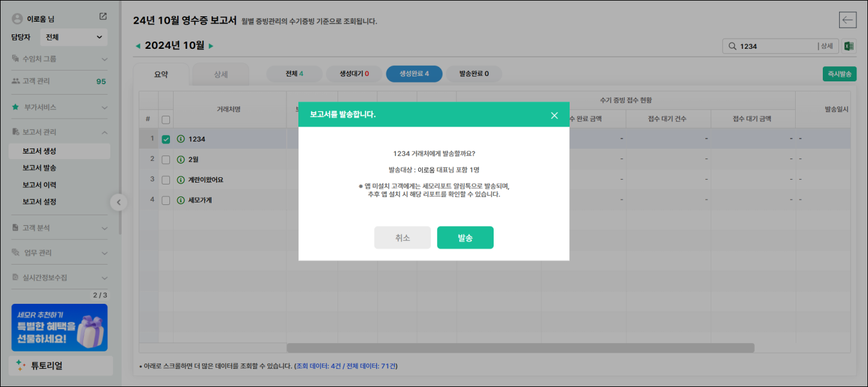Screen dimensions: 868x387
Task: Collapse the sidebar with the chevron handle
Action: [119, 203]
